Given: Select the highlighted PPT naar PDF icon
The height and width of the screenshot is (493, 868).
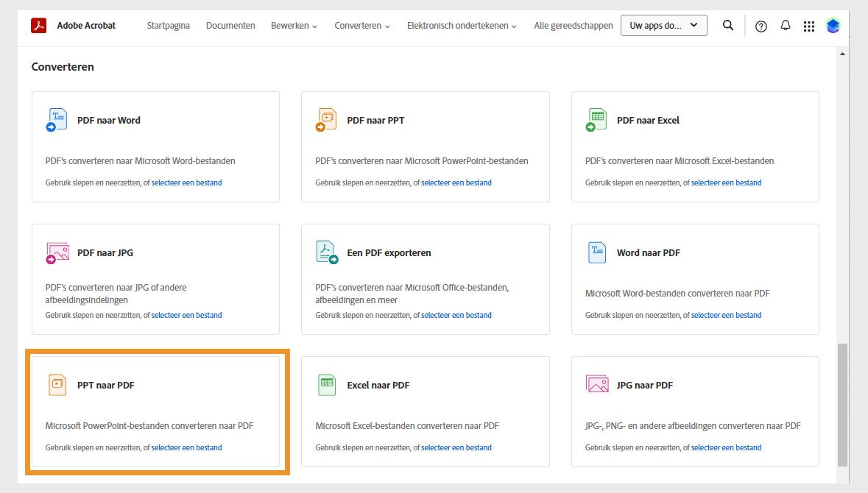Looking at the screenshot, I should 57,385.
